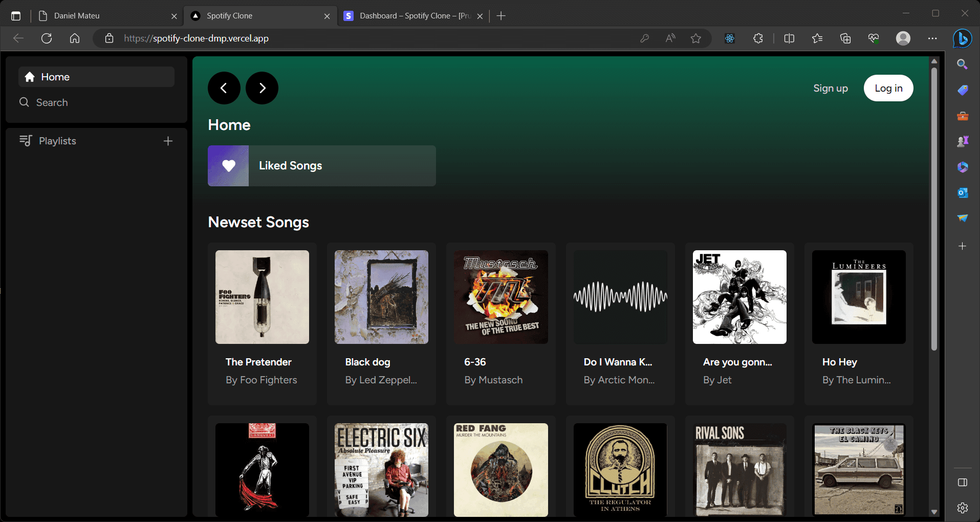Open browser Settings and more menu
The height and width of the screenshot is (522, 980).
coord(932,38)
